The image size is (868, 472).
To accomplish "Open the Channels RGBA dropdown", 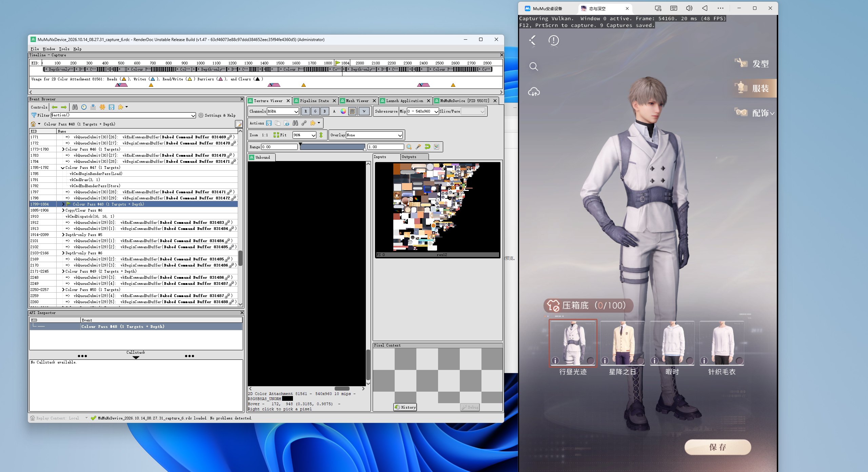I will coord(283,111).
